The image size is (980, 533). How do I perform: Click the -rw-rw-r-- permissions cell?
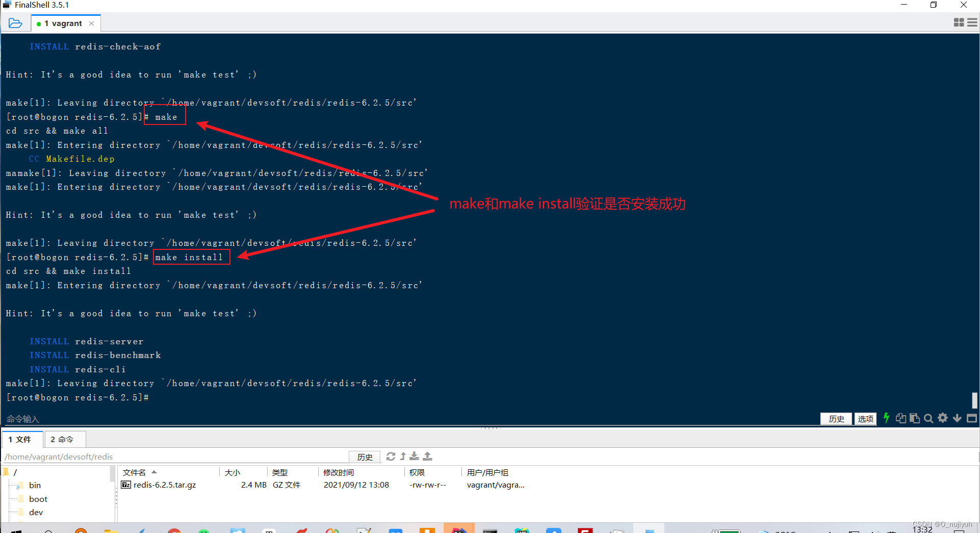point(427,485)
